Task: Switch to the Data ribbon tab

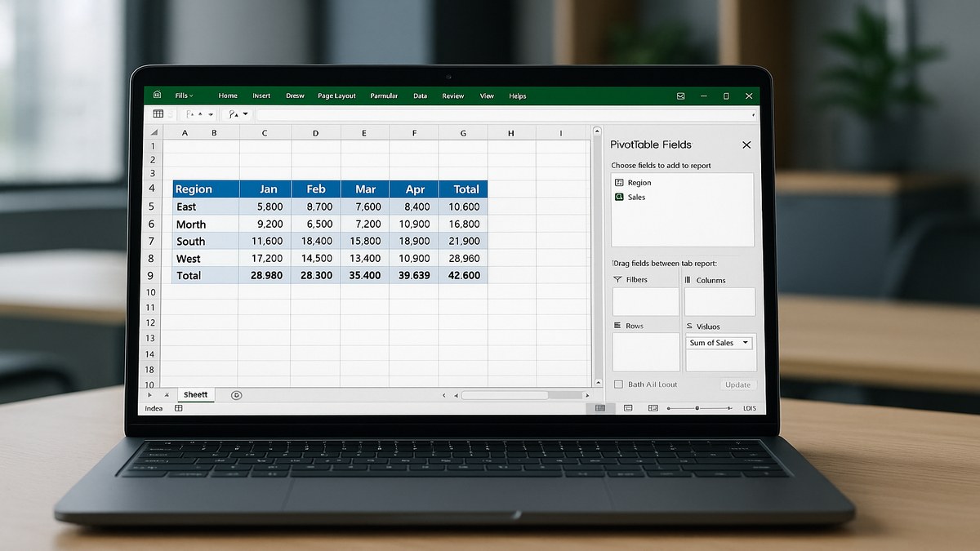Action: point(420,96)
